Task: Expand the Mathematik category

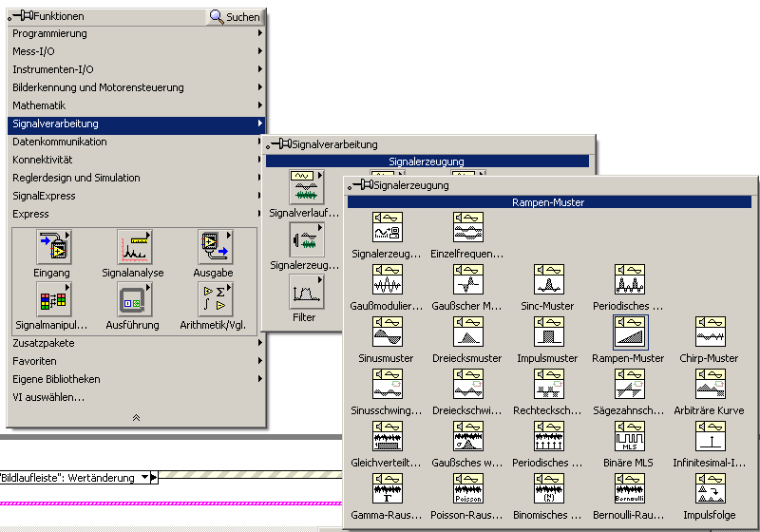Action: pos(136,105)
